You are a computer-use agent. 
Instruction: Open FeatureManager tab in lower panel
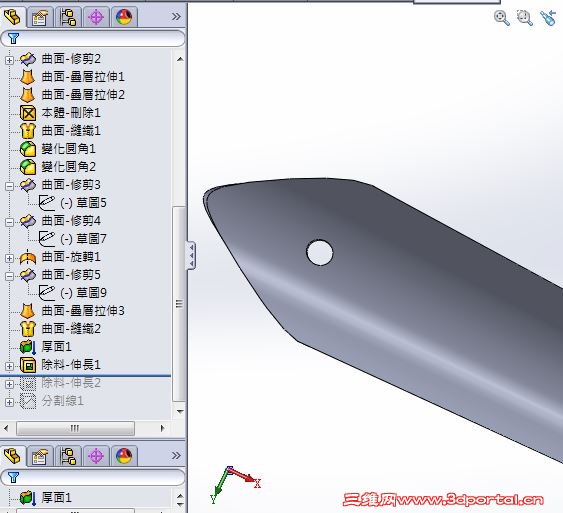click(13, 456)
